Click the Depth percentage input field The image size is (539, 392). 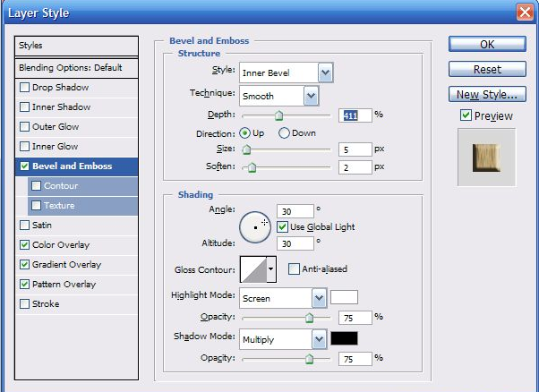(355, 115)
